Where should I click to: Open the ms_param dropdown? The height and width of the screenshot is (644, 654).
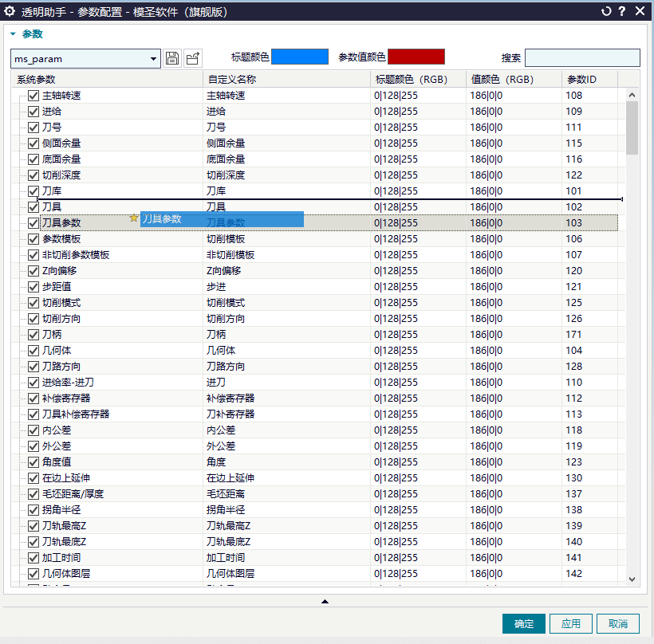(85, 59)
